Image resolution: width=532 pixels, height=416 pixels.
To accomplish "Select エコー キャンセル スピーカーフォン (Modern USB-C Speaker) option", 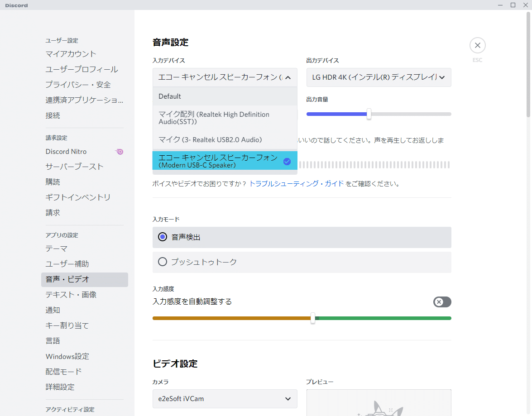I will [225, 161].
